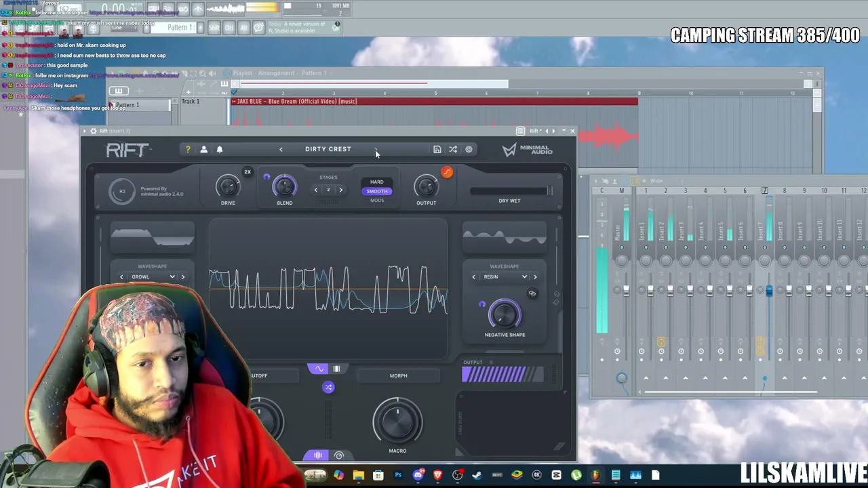Viewport: 868px width, 488px height.
Task: Save the current Rift preset
Action: pos(437,149)
